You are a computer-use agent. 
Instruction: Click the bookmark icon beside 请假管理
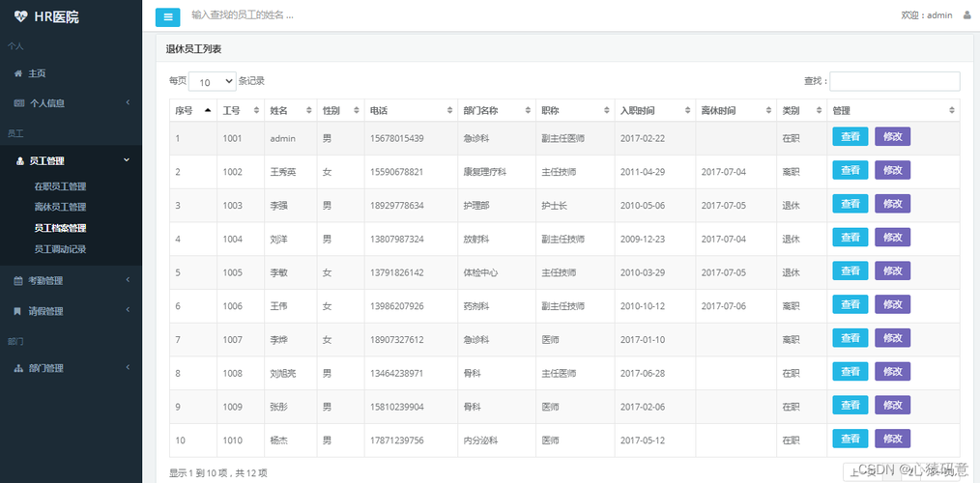(x=17, y=311)
